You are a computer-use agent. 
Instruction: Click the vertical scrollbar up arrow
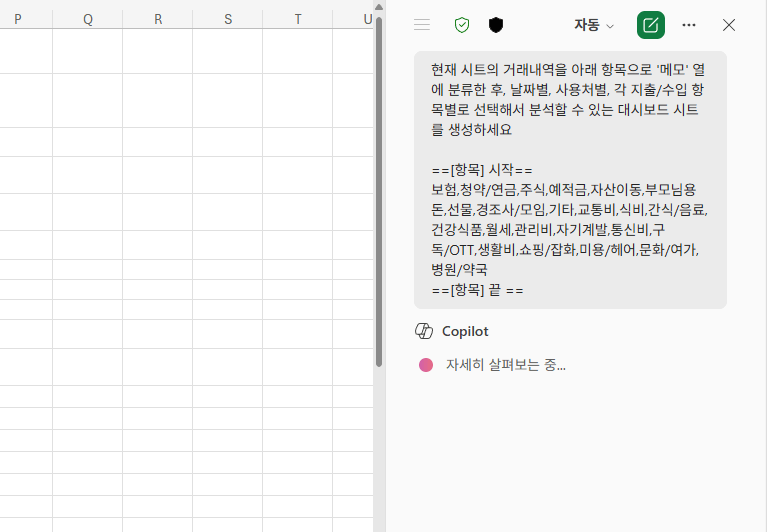coord(379,7)
